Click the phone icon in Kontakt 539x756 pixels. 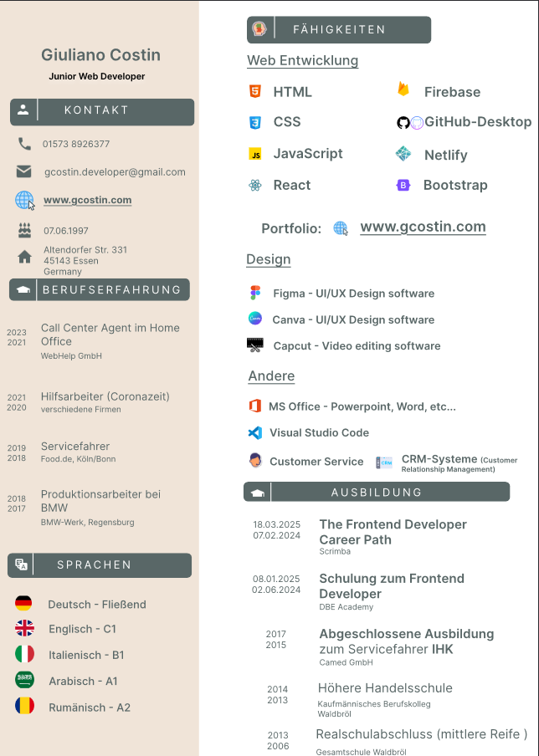tap(24, 144)
